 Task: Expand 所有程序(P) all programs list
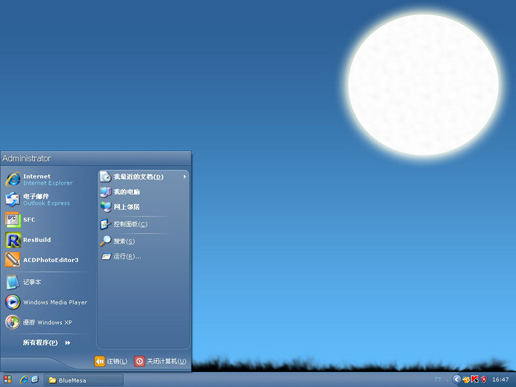[47, 343]
